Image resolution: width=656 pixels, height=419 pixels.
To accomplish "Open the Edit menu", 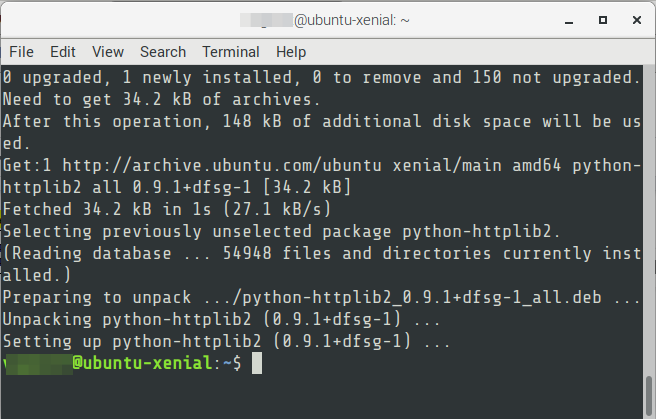I will pos(63,52).
